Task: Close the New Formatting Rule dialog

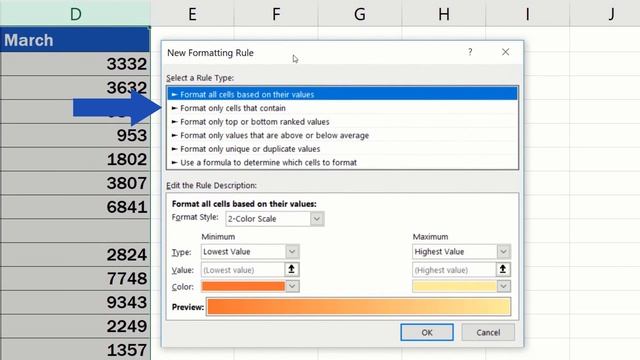Action: pos(505,52)
